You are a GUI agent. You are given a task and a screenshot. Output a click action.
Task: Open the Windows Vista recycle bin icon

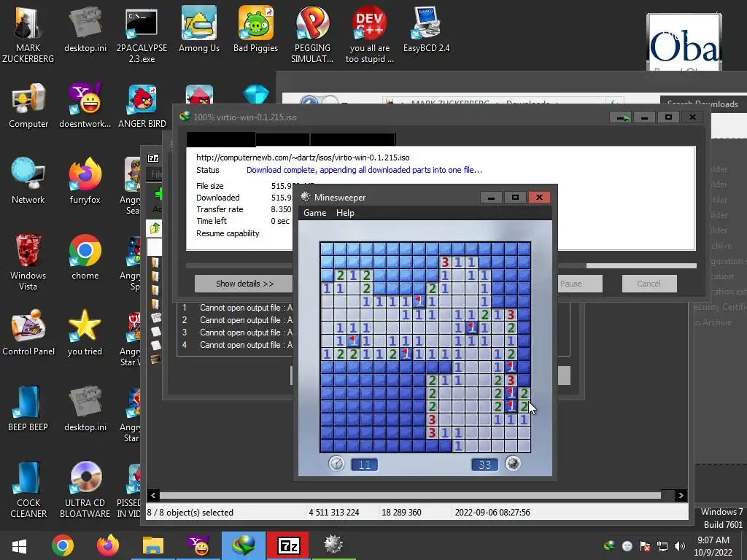point(28,262)
